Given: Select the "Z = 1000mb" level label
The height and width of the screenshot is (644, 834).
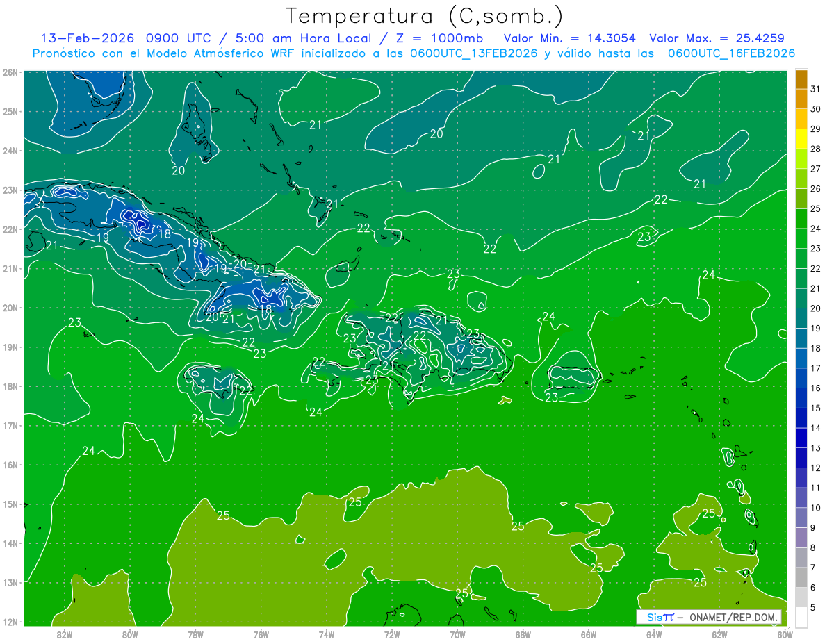Looking at the screenshot, I should [x=440, y=38].
